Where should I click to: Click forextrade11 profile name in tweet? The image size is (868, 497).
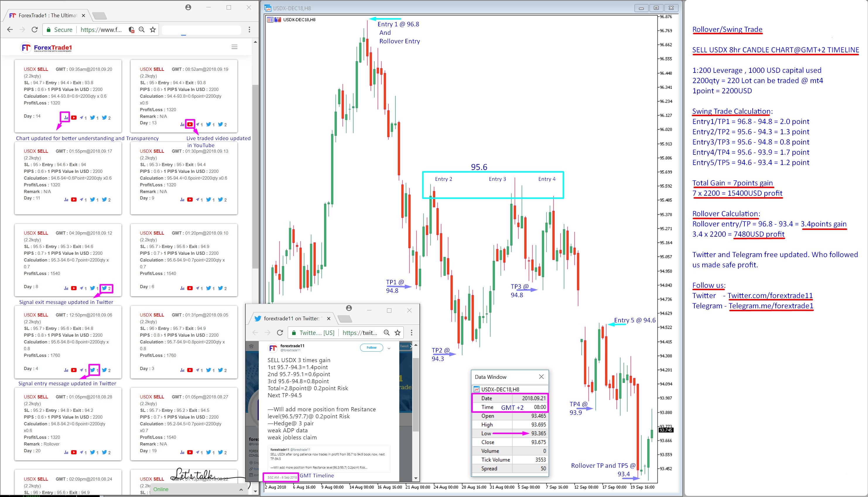tap(292, 346)
